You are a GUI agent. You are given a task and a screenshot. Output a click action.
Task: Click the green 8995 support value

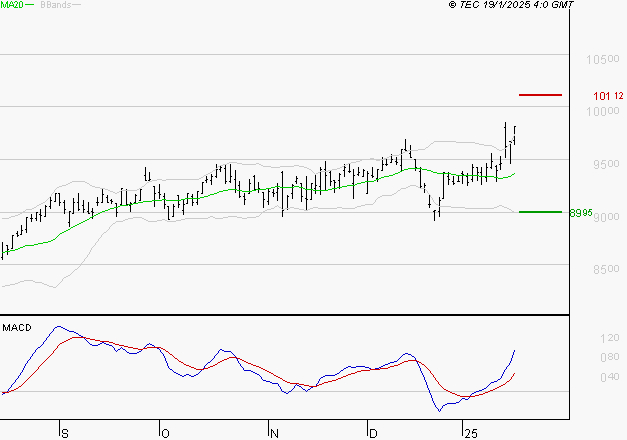581,213
